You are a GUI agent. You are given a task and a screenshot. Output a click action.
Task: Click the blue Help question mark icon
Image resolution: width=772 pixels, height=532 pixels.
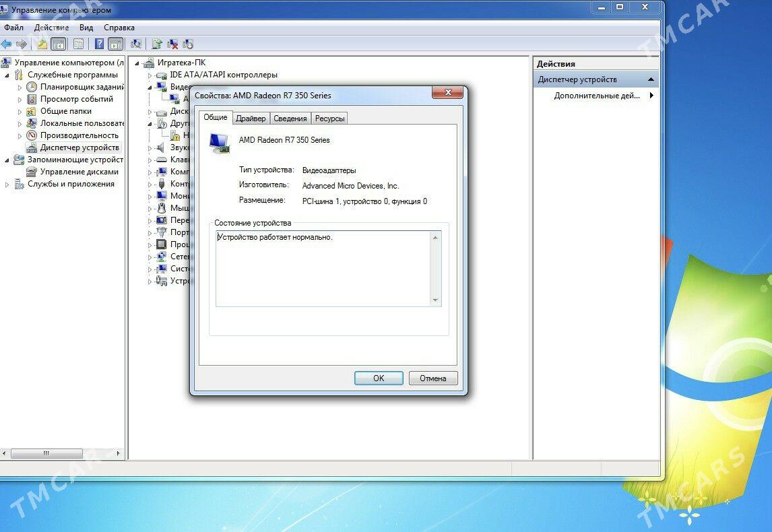pyautogui.click(x=99, y=44)
